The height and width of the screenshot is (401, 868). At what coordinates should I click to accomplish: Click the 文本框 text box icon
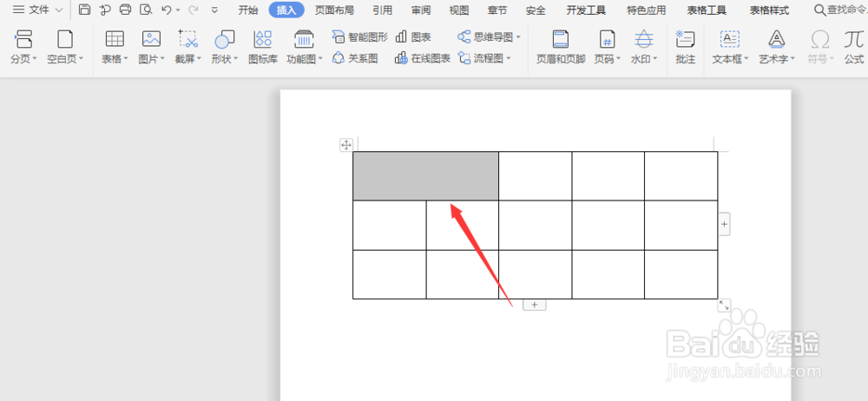(730, 40)
